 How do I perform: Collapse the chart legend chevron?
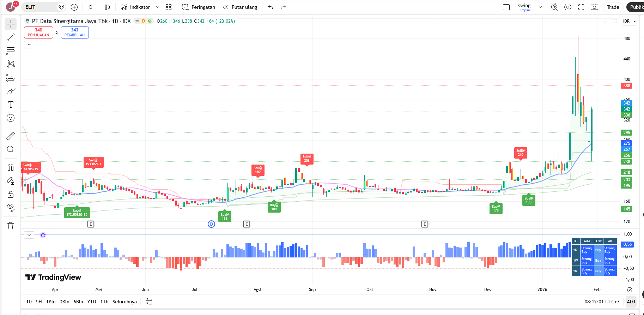click(x=29, y=44)
